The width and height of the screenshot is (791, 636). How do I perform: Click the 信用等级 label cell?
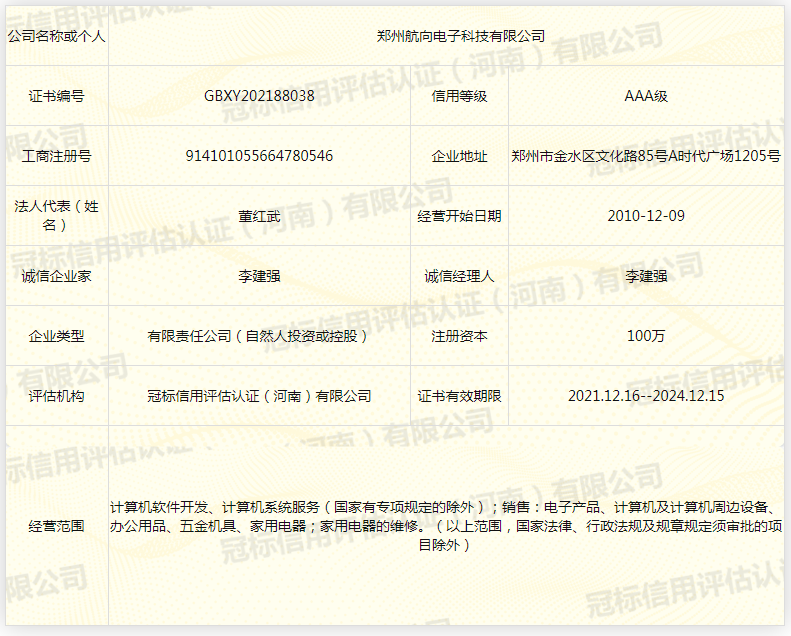(x=459, y=96)
